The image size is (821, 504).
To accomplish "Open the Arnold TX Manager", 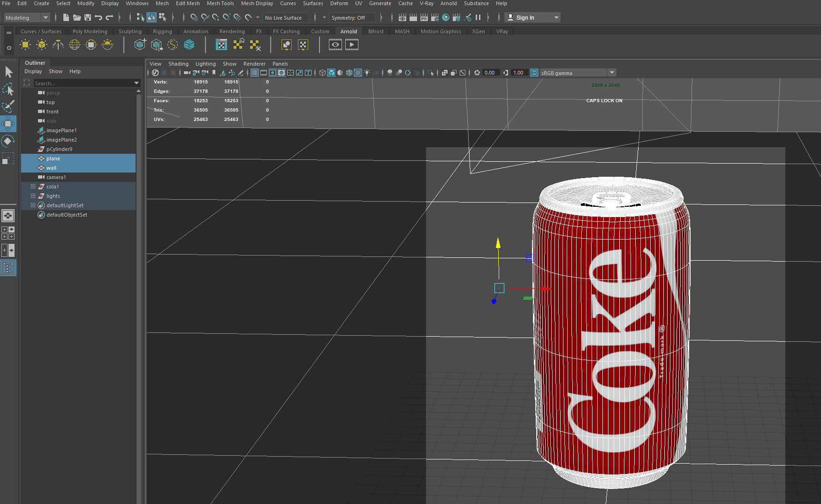I will [x=221, y=45].
